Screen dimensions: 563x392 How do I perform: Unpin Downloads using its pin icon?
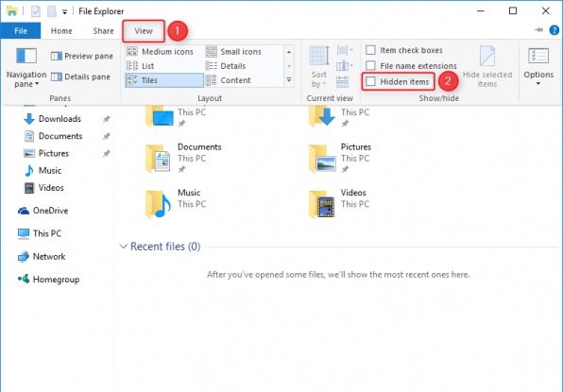[x=107, y=119]
